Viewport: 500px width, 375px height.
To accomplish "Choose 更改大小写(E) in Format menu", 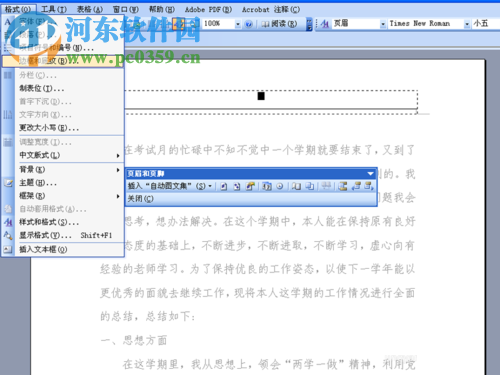I will [x=63, y=128].
